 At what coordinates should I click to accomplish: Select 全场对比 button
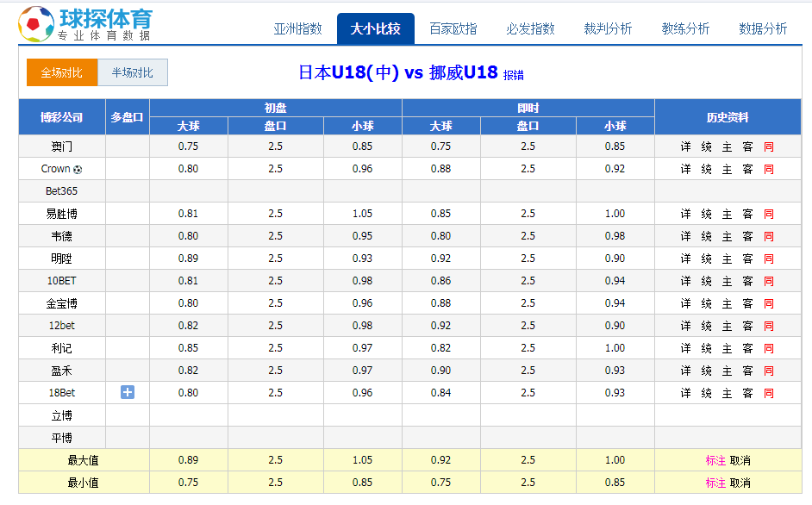coord(61,72)
